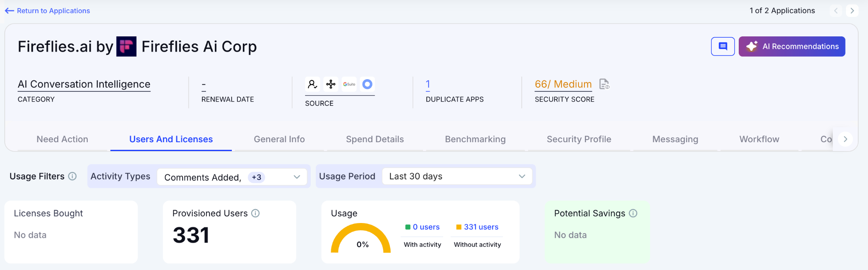The width and height of the screenshot is (868, 270).
Task: Click the Provisioned Users info icon
Action: tap(255, 213)
